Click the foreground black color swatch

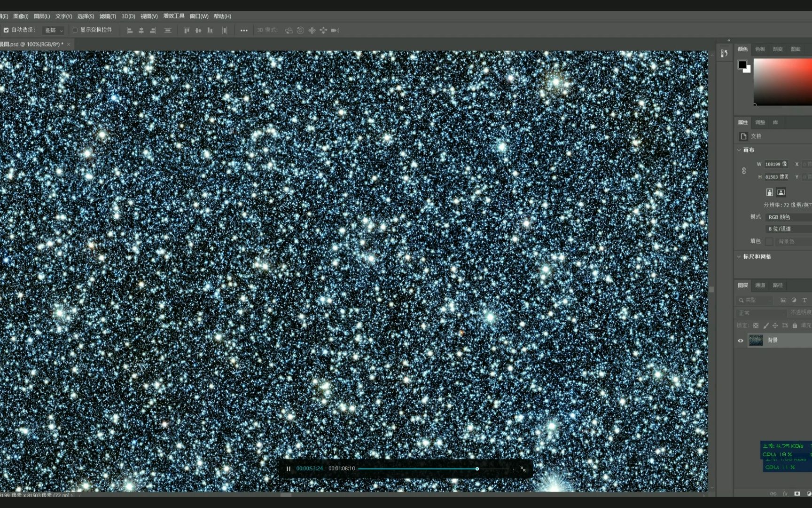[742, 64]
